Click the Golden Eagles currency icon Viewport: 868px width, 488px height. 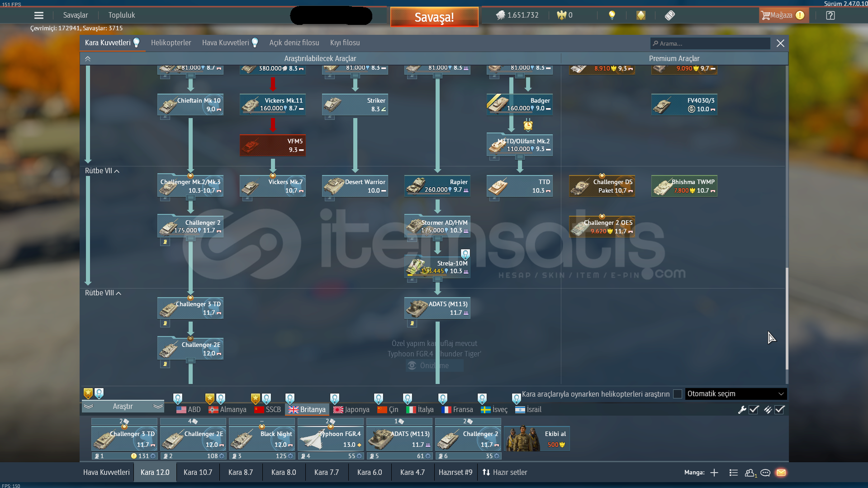tap(561, 15)
